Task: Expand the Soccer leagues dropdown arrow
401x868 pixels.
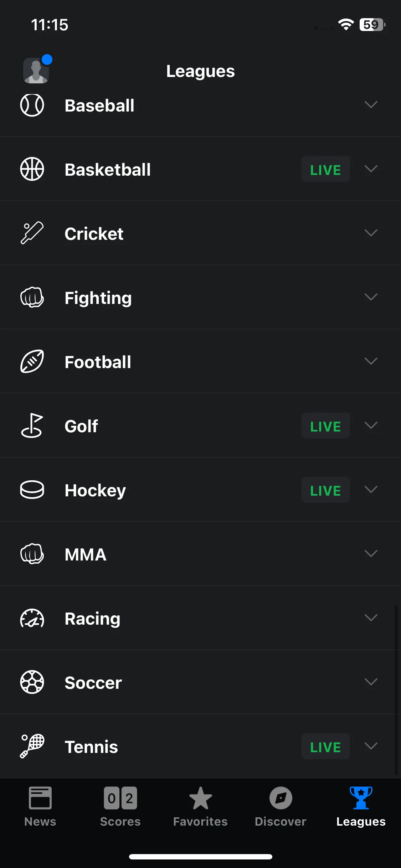Action: [371, 682]
